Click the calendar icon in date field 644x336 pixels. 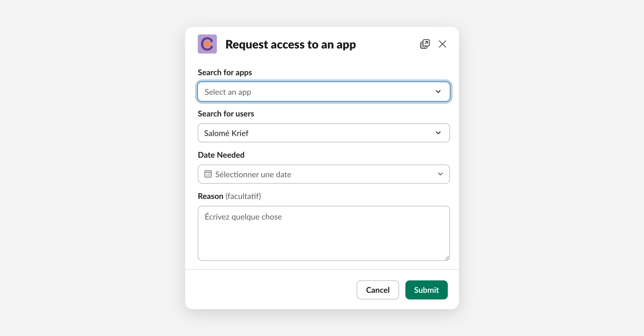[x=208, y=174]
